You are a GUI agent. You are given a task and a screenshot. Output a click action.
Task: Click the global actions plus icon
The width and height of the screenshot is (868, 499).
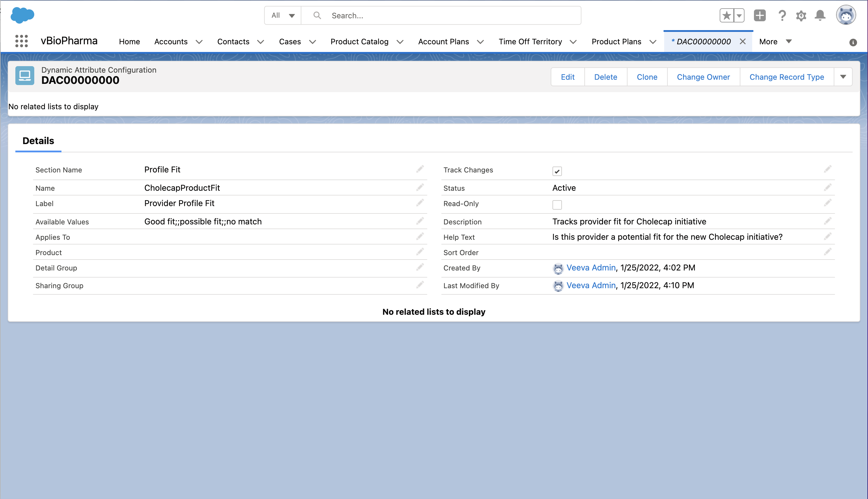coord(760,15)
